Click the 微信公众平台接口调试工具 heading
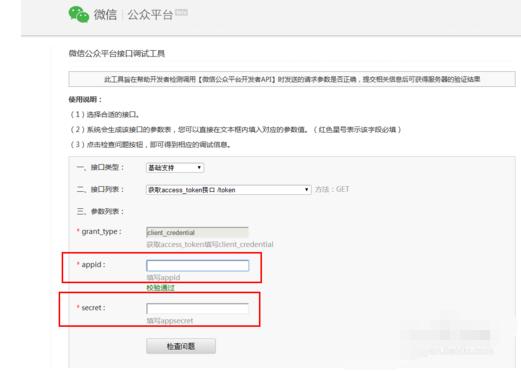This screenshot has height=372, width=521. pos(117,54)
